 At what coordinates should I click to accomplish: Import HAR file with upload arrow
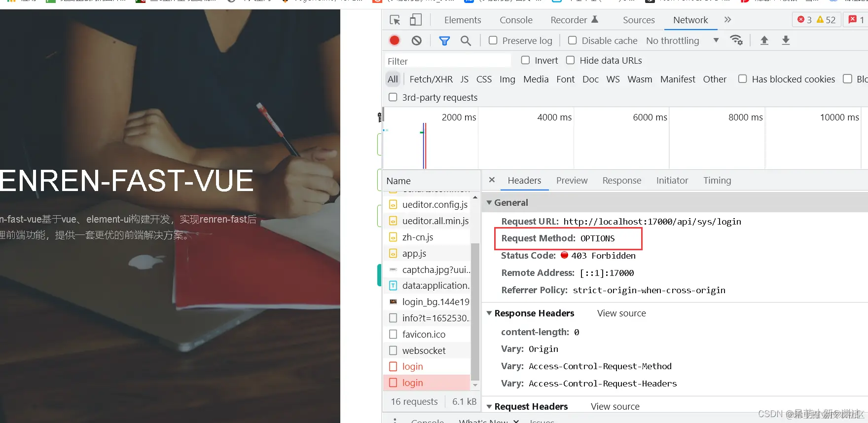[764, 40]
